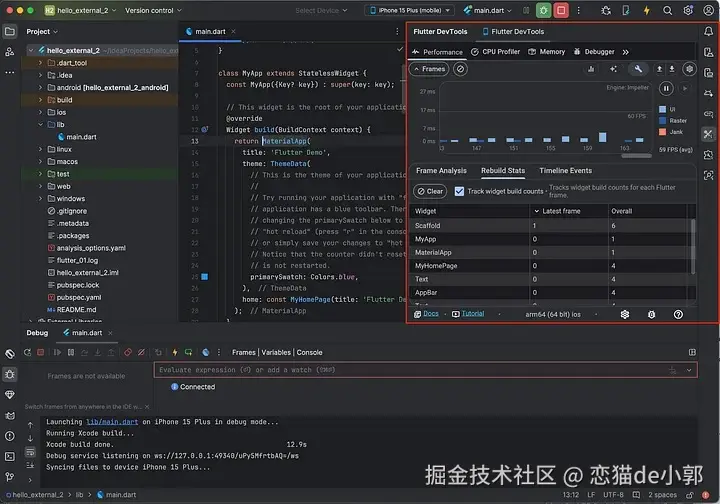Click the red stop square in Debug toolbar
The height and width of the screenshot is (504, 720).
(41, 352)
